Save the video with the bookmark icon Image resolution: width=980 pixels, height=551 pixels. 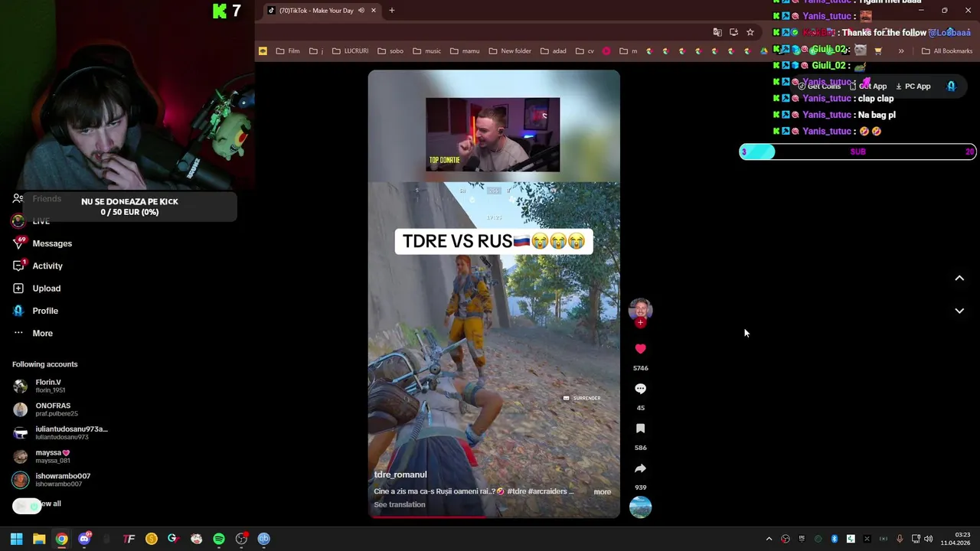(640, 429)
